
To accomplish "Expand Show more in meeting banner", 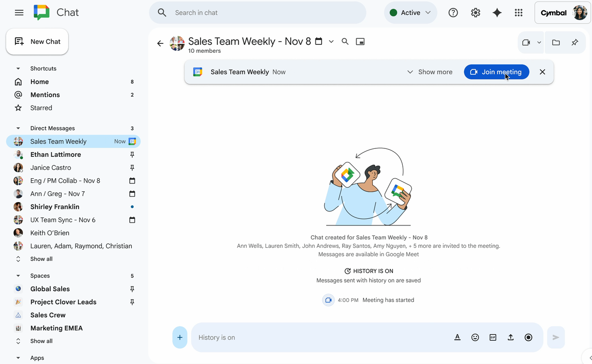I will pos(429,72).
